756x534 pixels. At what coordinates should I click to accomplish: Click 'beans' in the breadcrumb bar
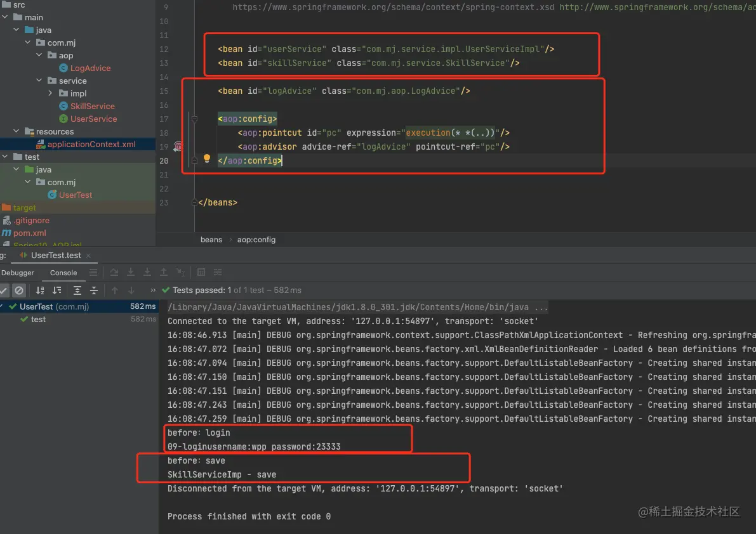point(211,239)
